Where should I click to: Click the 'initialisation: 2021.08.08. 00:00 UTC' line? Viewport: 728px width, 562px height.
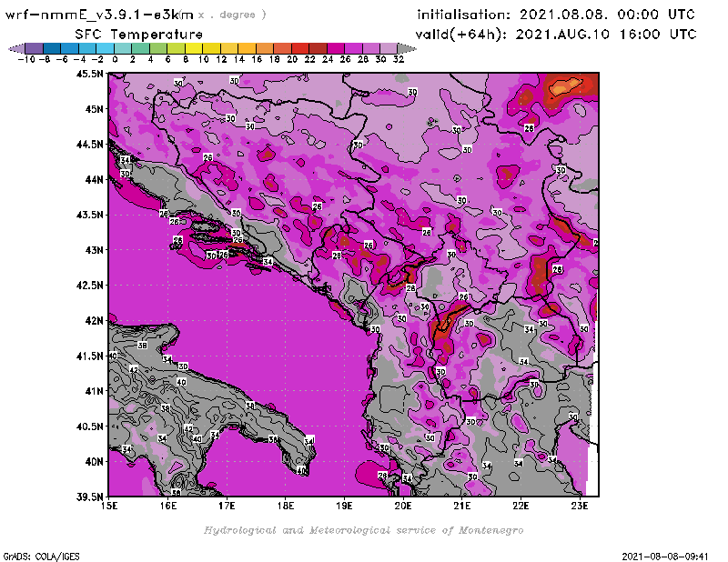point(556,15)
